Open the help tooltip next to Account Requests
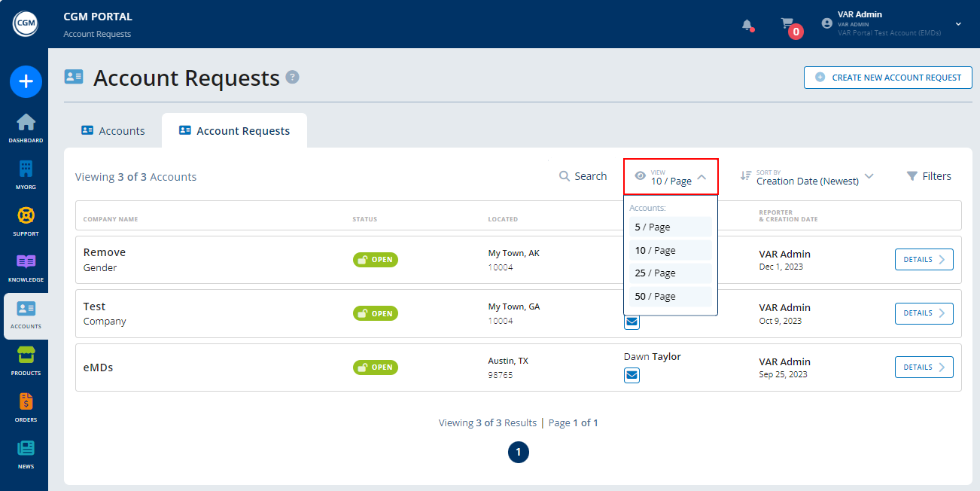The image size is (980, 491). coord(293,77)
